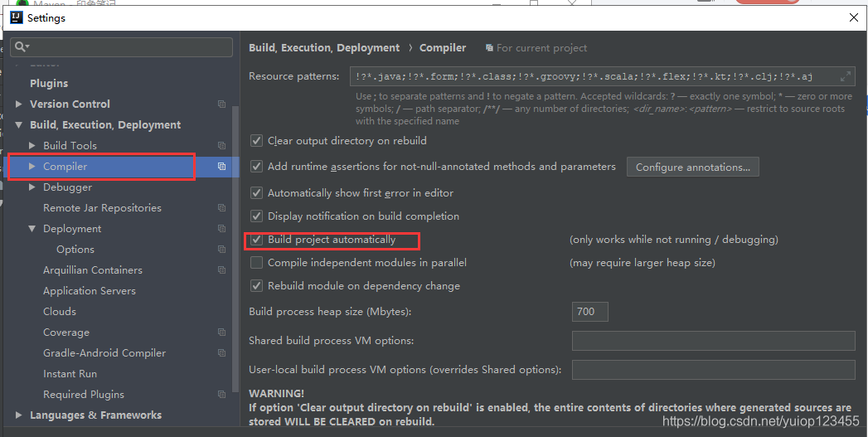Image resolution: width=868 pixels, height=437 pixels.
Task: Click project-level icon beside Deployment
Action: (221, 229)
